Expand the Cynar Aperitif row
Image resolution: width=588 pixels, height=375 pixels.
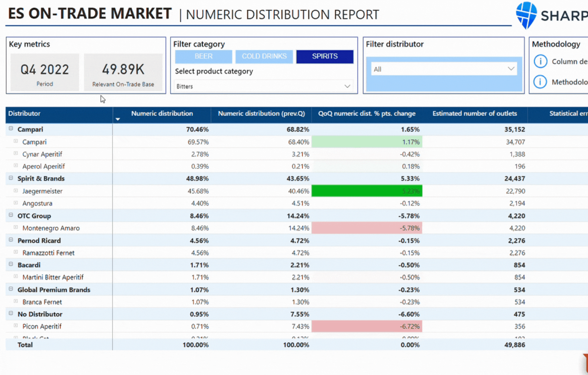pos(16,153)
